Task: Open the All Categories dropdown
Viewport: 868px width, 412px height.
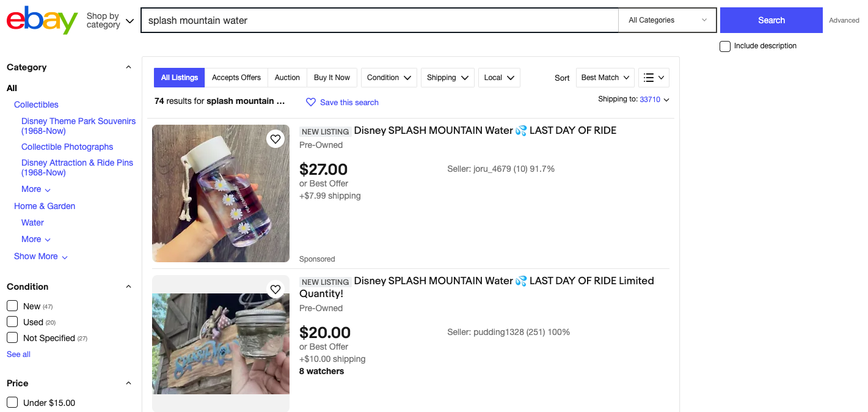Action: tap(667, 20)
